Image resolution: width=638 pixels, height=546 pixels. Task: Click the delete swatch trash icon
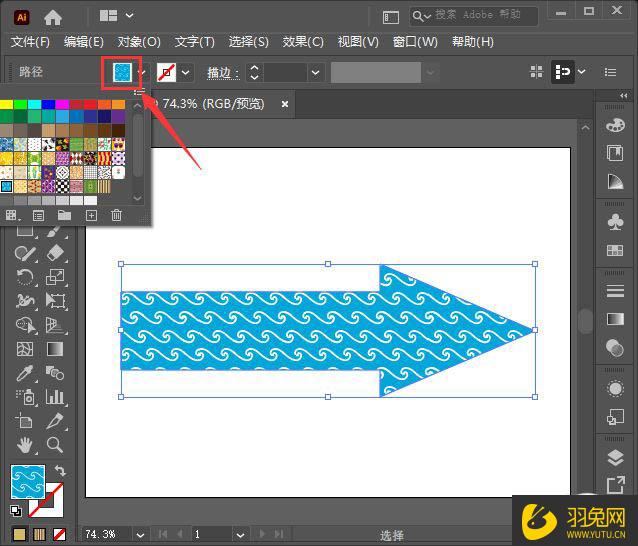(116, 215)
